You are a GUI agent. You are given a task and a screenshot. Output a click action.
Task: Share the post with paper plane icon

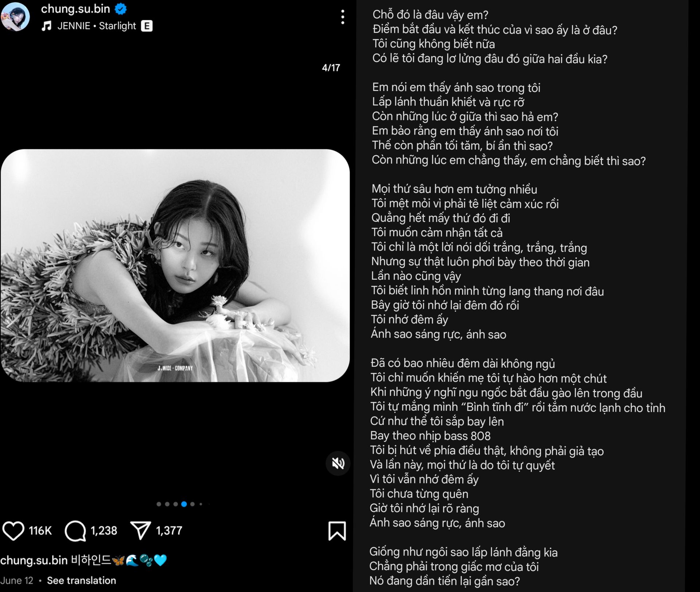pyautogui.click(x=140, y=530)
